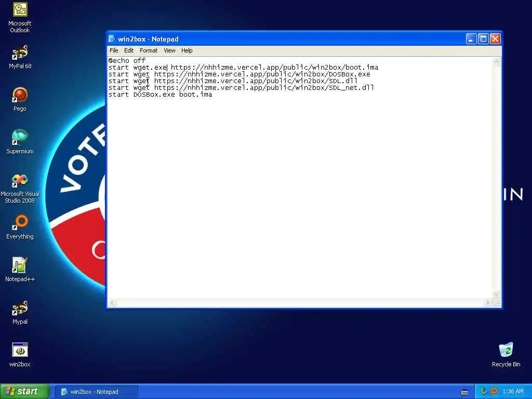532x399 pixels.
Task: Click the keyboard icon on taskbar
Action: coord(464,392)
